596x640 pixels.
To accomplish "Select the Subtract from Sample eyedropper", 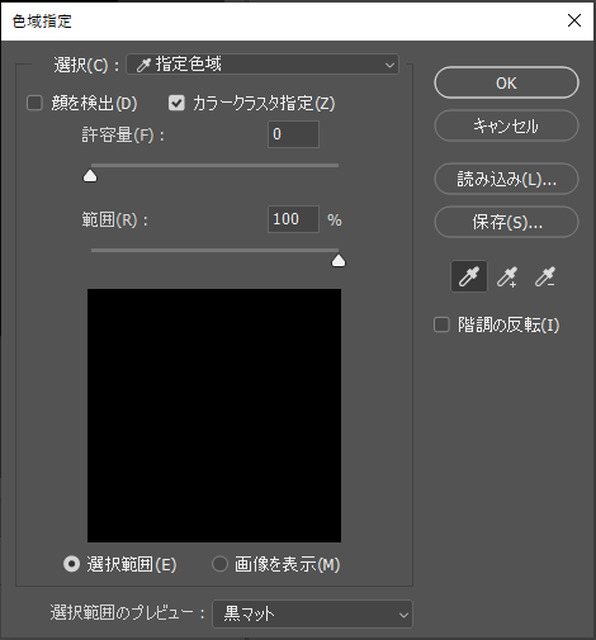I will [545, 277].
